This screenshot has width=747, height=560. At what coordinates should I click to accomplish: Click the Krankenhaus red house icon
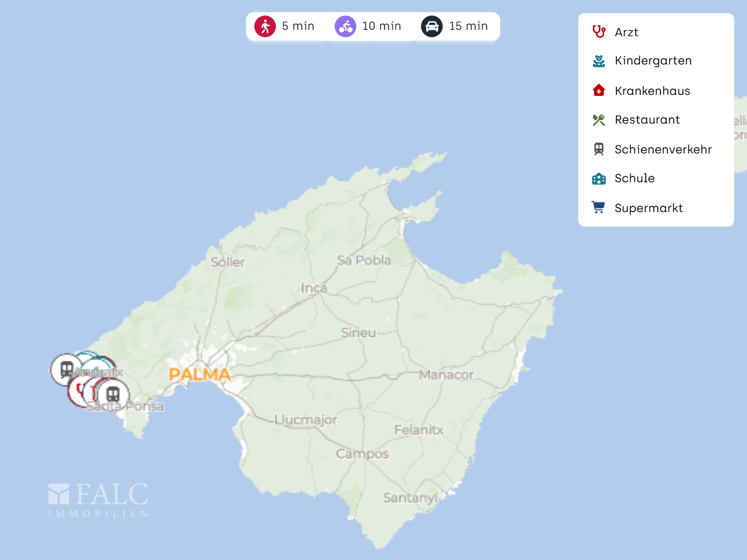(599, 91)
